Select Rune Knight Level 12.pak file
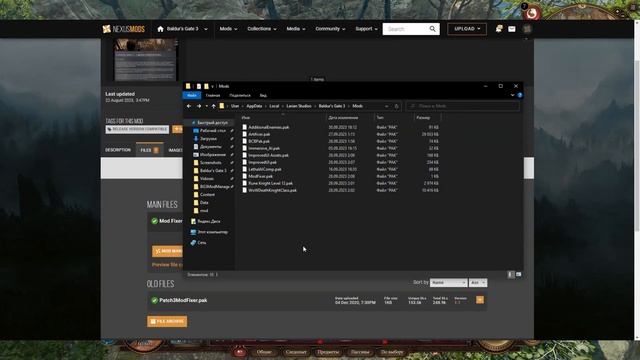Screen dimensions: 640x360 [270, 183]
